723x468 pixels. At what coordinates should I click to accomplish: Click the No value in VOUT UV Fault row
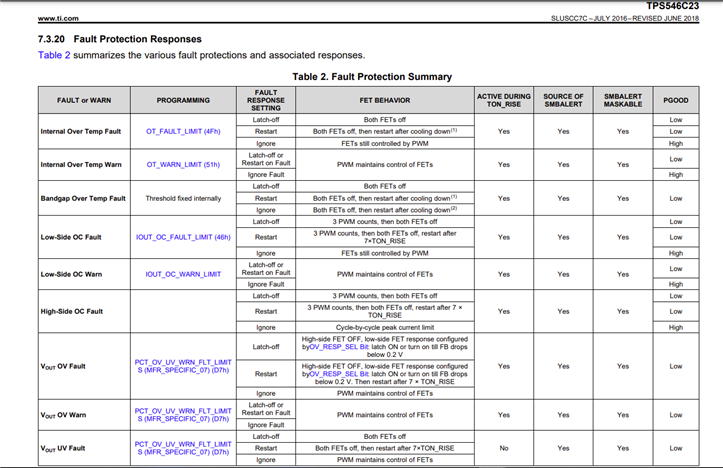coord(504,448)
